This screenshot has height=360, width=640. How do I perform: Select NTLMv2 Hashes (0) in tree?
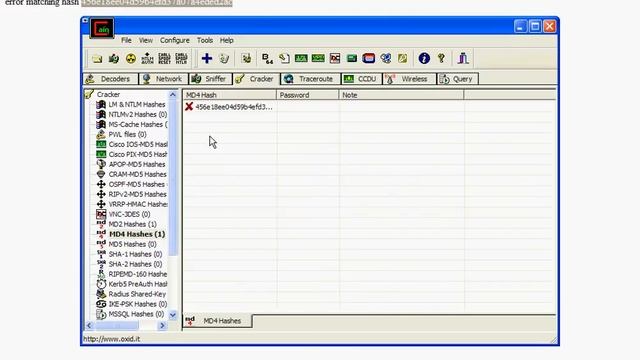[x=138, y=114]
